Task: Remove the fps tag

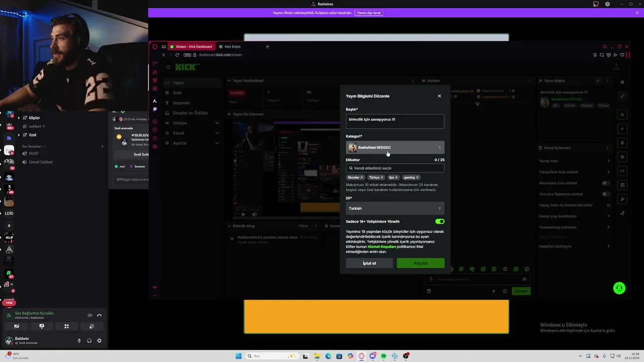Action: (396, 177)
